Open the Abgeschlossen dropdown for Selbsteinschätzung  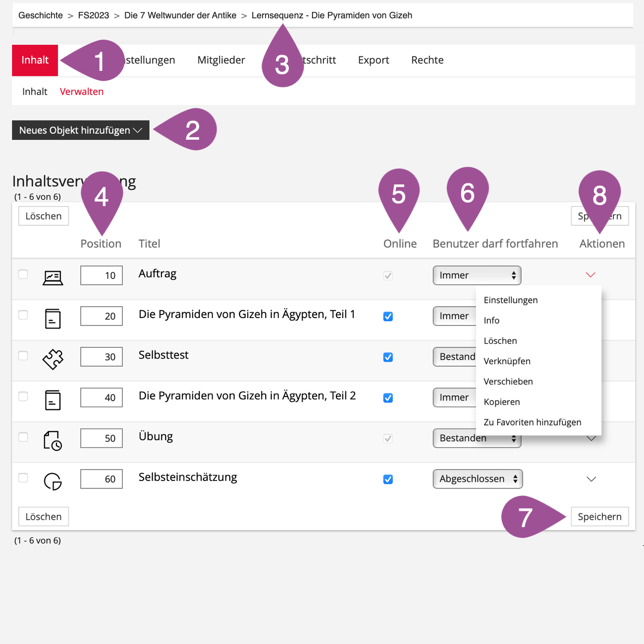click(x=478, y=479)
